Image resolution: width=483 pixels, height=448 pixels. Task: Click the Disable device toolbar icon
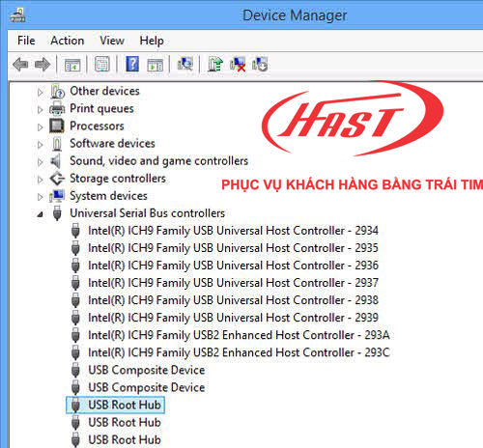point(260,64)
